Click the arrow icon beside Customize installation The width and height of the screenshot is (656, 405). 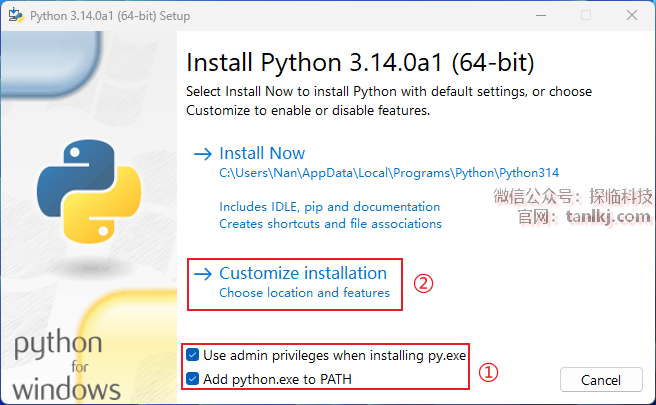click(x=203, y=274)
